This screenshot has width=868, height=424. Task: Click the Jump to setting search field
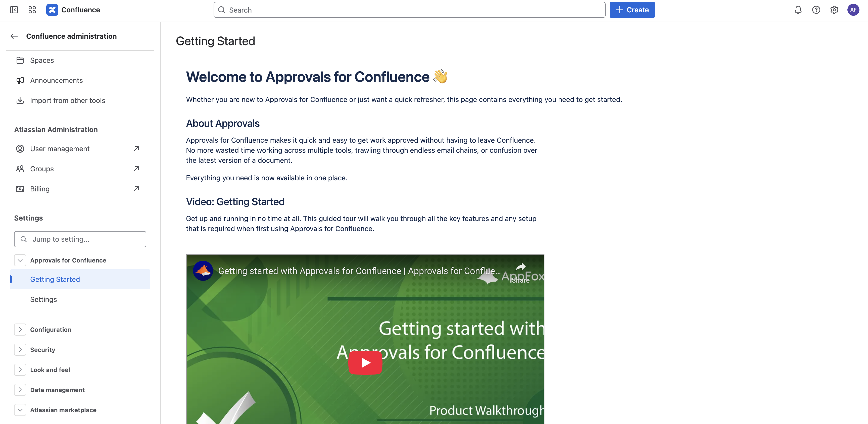pyautogui.click(x=80, y=239)
